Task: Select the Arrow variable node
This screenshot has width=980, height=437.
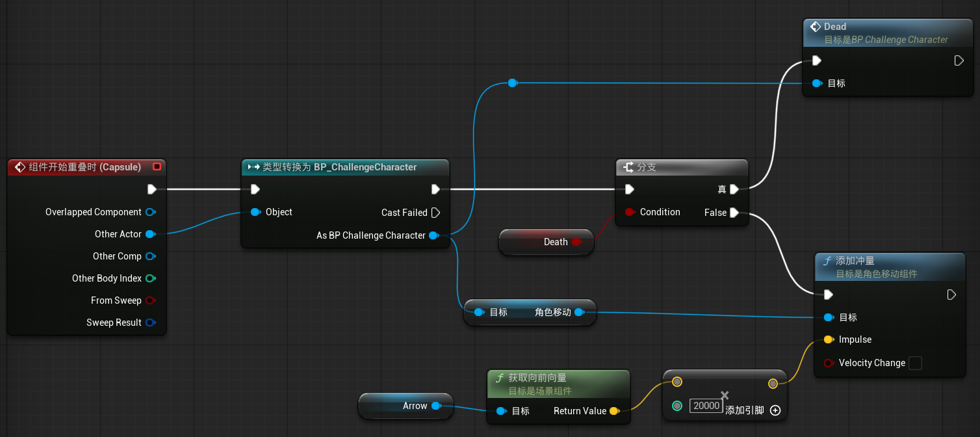Action: [x=406, y=406]
